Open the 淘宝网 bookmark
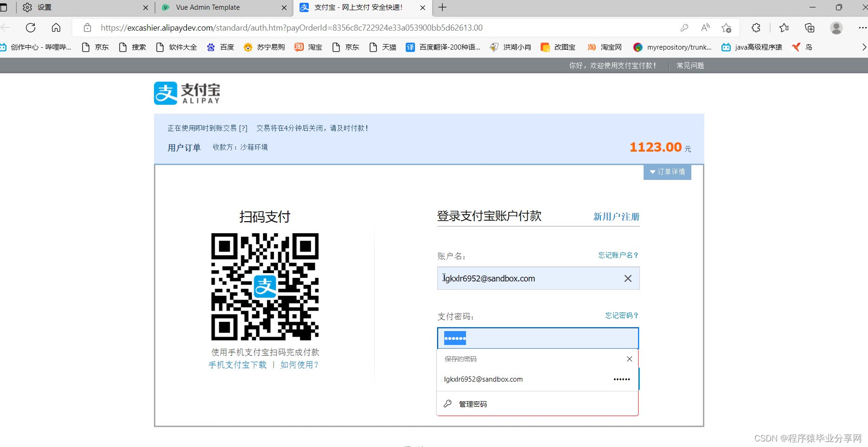The width and height of the screenshot is (868, 447). [605, 47]
